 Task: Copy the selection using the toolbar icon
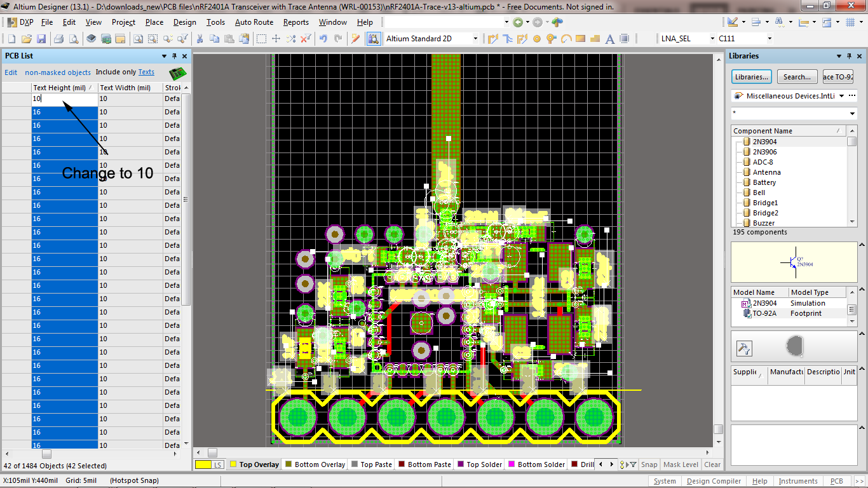pyautogui.click(x=214, y=39)
